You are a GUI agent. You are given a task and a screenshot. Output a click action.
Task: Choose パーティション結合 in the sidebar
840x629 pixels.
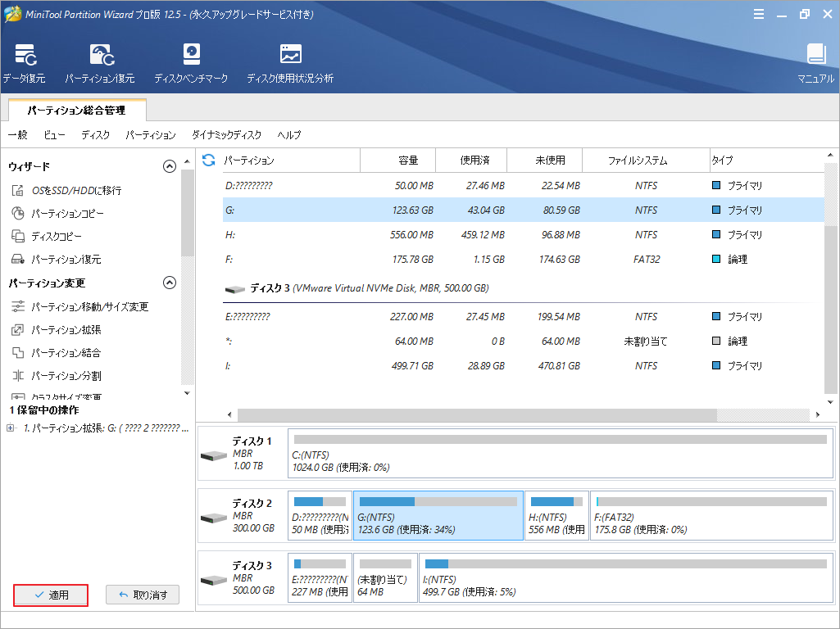(x=66, y=353)
